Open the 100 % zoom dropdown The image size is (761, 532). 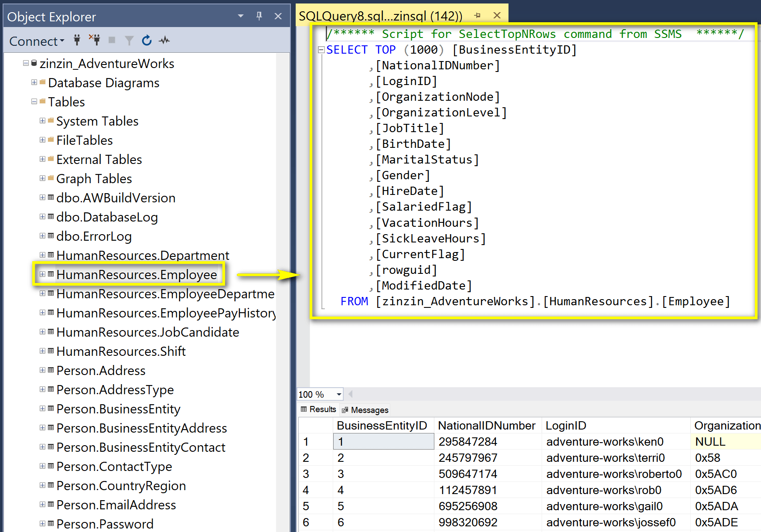[339, 394]
